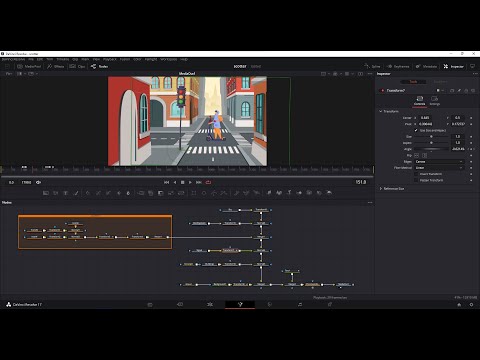Viewport: 480px width, 360px height.
Task: Click the versions icon in Inspector header
Action: pyautogui.click(x=452, y=90)
